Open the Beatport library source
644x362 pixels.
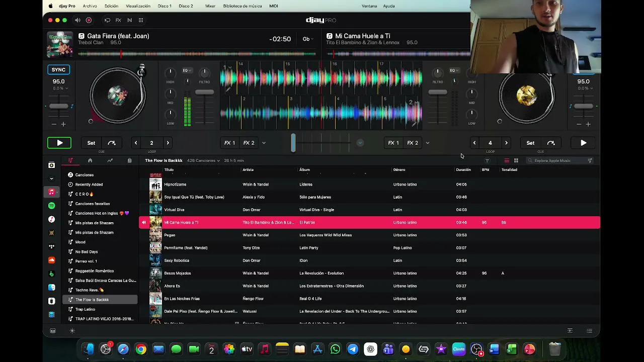coord(51,274)
